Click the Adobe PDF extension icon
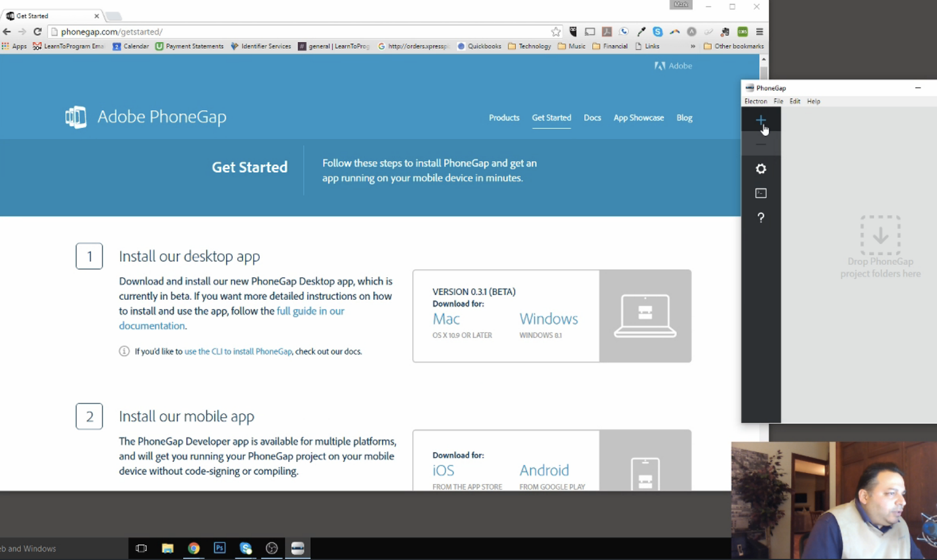 607,32
